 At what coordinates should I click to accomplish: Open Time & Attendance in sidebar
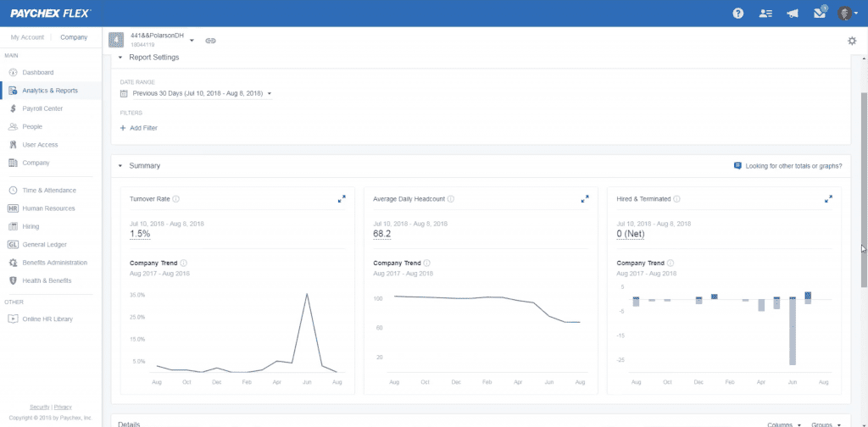(x=51, y=191)
